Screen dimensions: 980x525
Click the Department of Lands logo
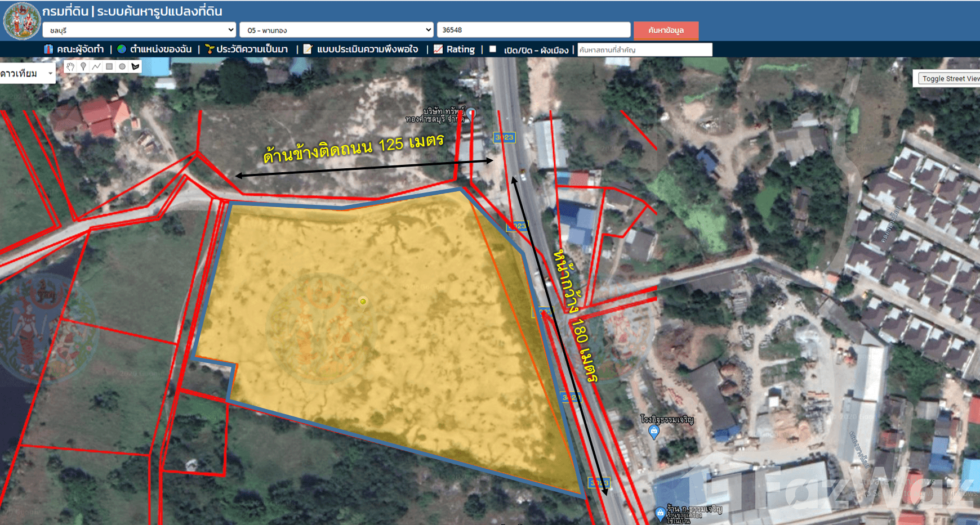22,21
